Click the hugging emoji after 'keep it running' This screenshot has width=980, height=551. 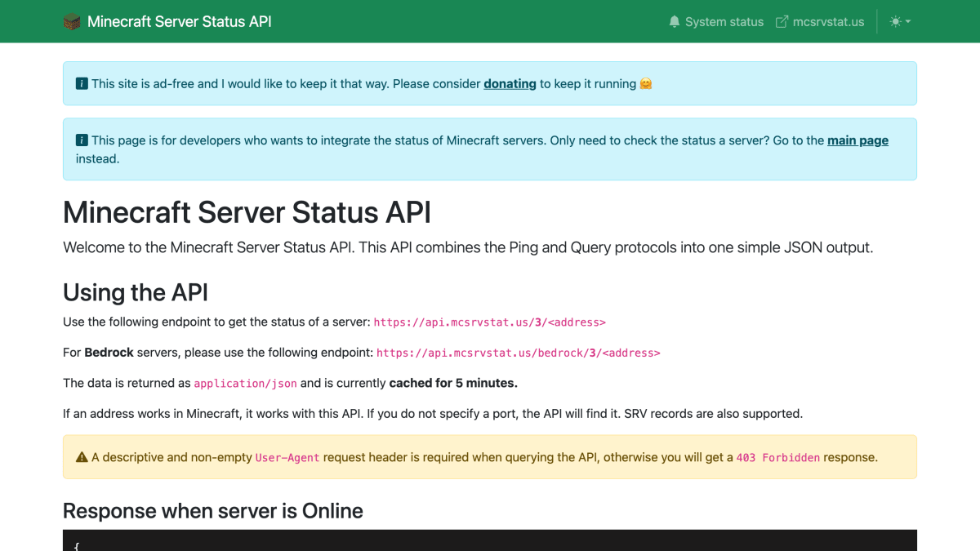tap(646, 83)
